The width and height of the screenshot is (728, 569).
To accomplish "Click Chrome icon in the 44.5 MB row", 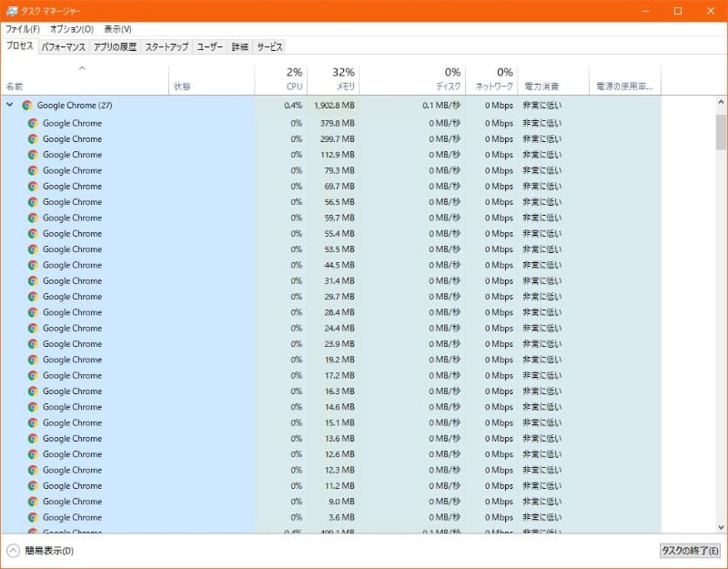I will 33,265.
